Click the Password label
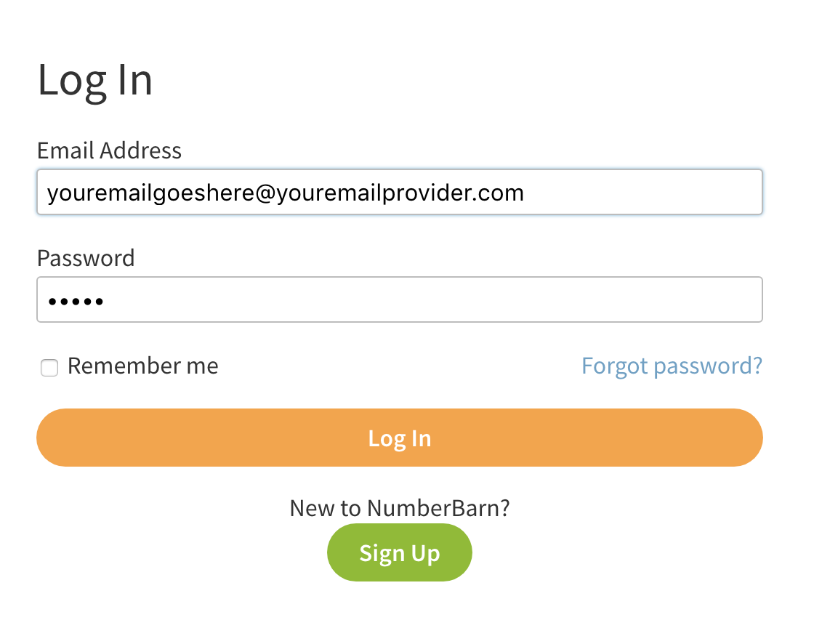 pyautogui.click(x=86, y=258)
